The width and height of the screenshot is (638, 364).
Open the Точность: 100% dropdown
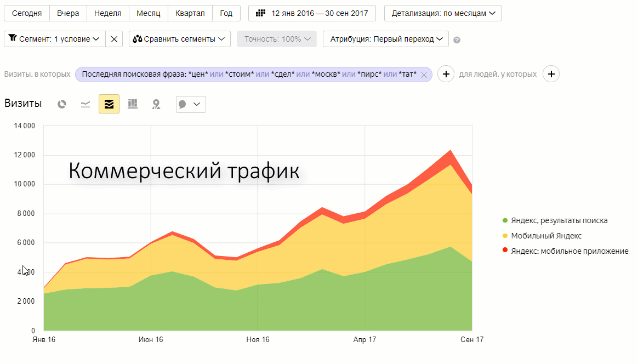pos(277,39)
